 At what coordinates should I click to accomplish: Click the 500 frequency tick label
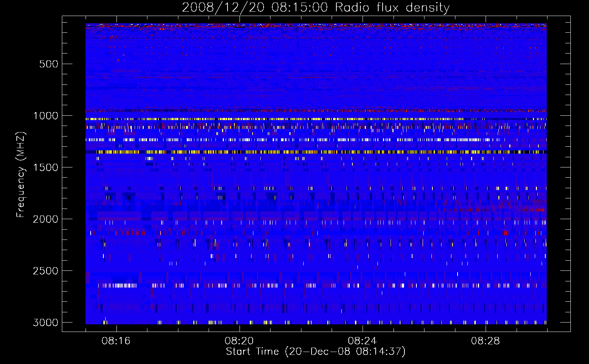(x=49, y=64)
